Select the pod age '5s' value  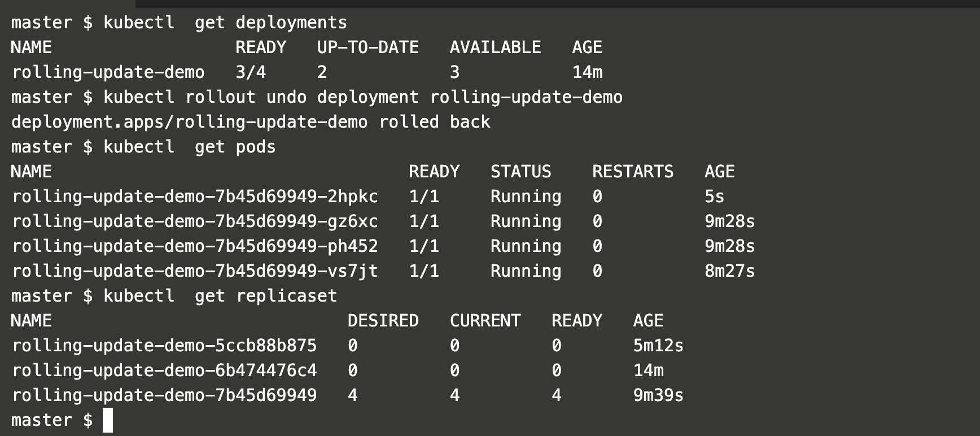tap(715, 197)
